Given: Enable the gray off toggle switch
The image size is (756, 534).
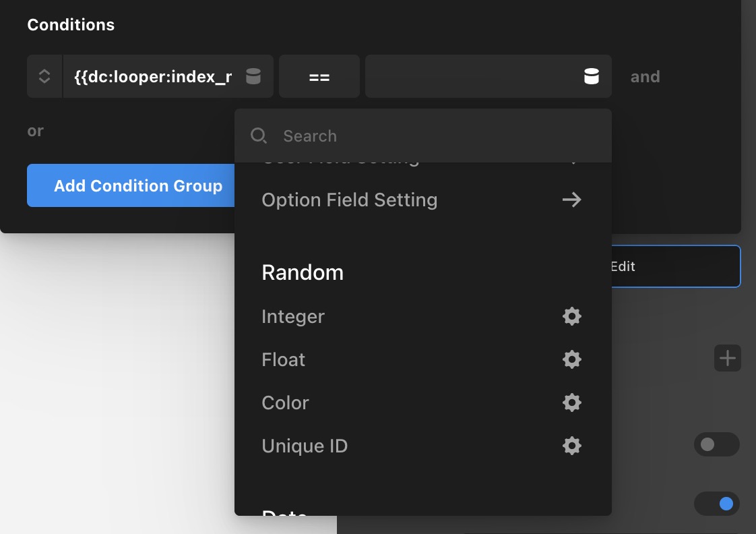Looking at the screenshot, I should 716,444.
